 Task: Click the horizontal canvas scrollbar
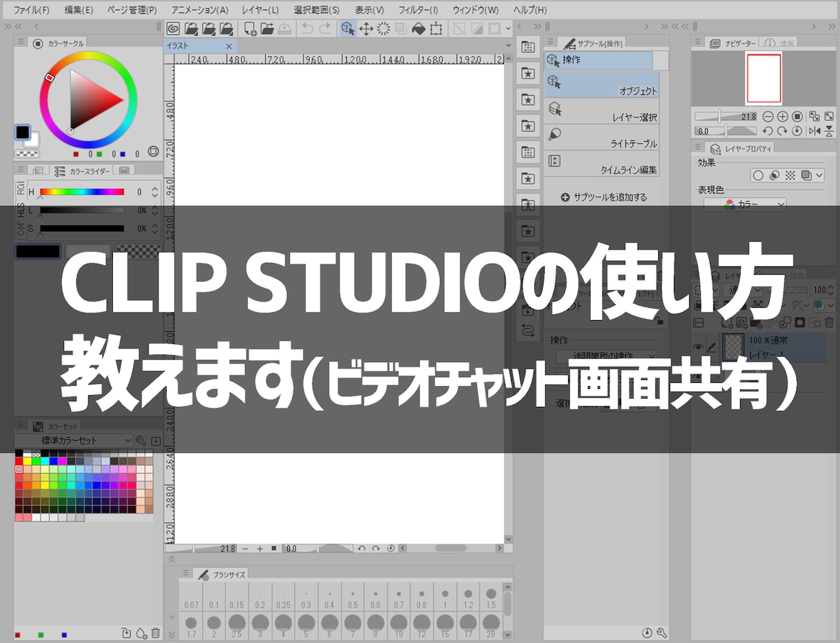click(x=451, y=549)
